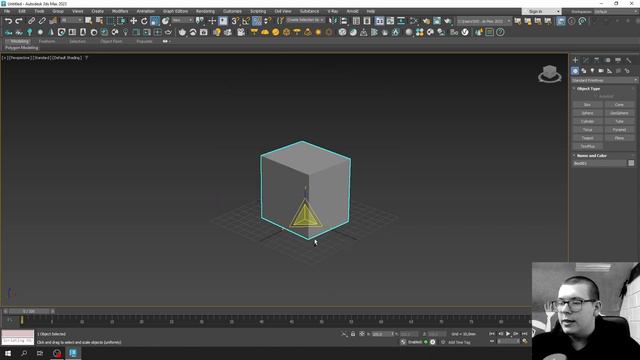Select the Lights category icon
640x360 pixels.
(592, 71)
